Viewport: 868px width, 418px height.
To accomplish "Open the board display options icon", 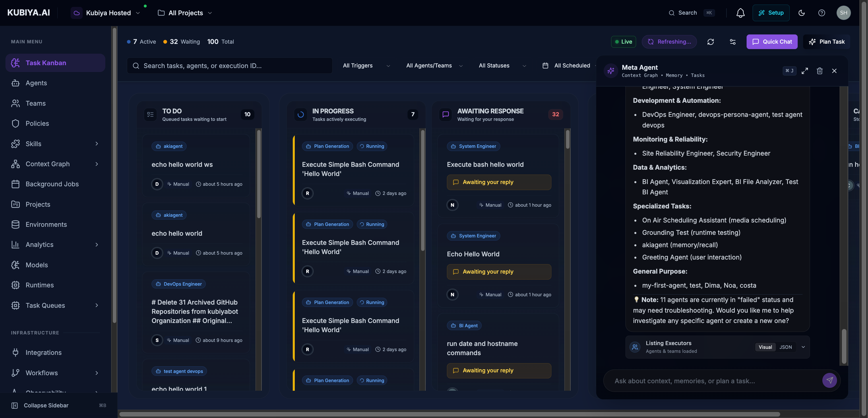I will (x=733, y=41).
